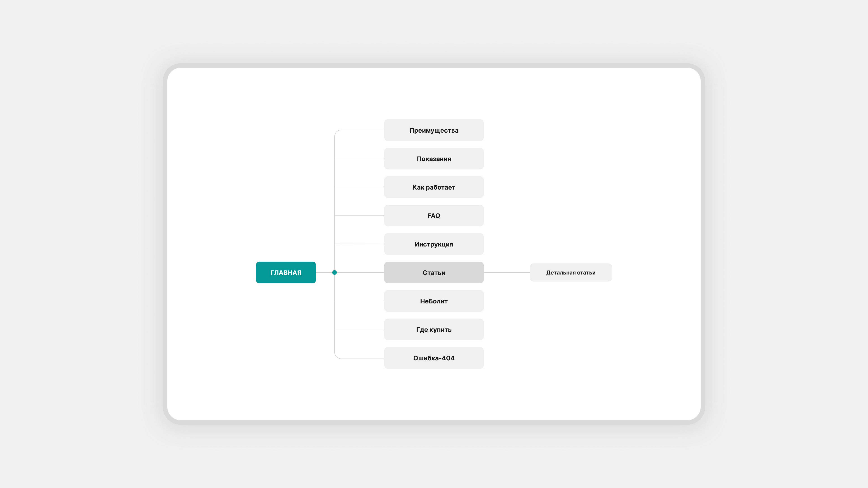
Task: Click the teal ГЛАВНАЯ root node
Action: pos(286,272)
